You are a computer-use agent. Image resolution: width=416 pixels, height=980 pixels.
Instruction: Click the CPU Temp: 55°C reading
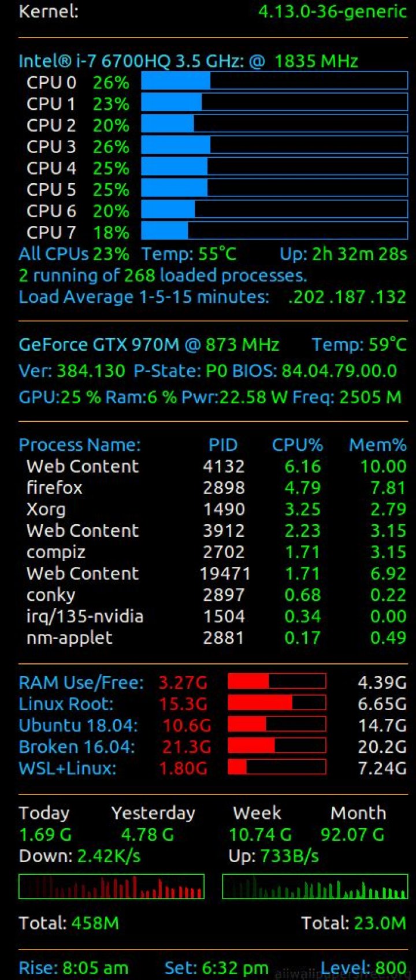[189, 254]
